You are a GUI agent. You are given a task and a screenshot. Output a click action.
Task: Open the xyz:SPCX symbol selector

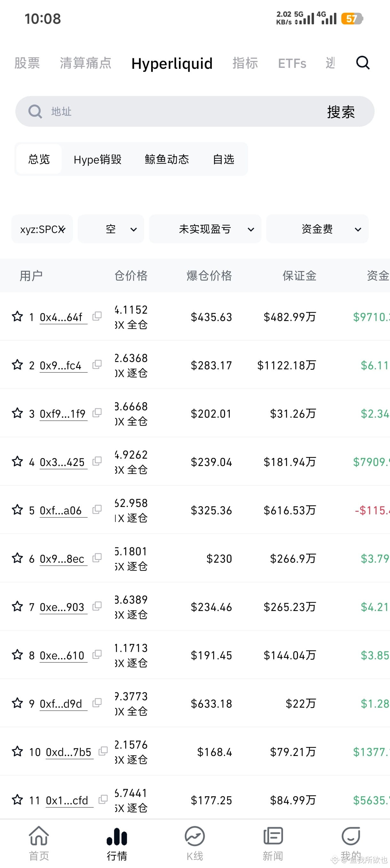pos(42,229)
